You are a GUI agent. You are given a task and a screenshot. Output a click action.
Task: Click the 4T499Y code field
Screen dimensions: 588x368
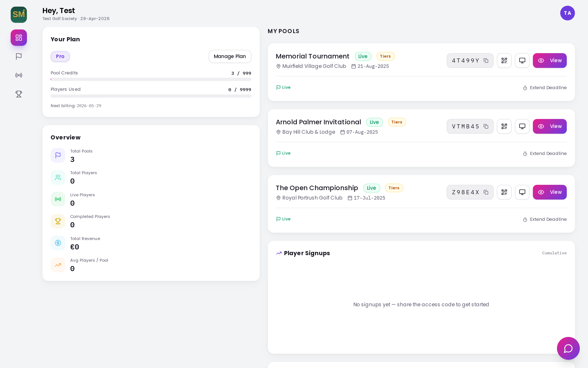pos(470,61)
